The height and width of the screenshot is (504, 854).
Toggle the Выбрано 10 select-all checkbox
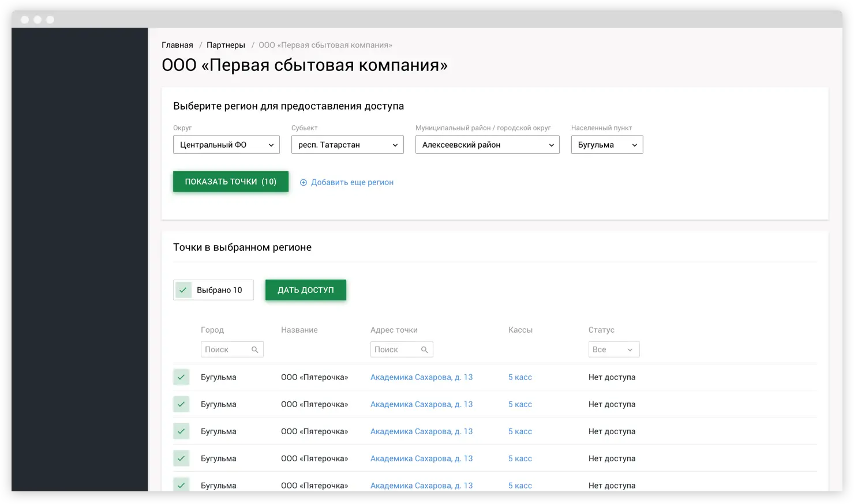(183, 290)
